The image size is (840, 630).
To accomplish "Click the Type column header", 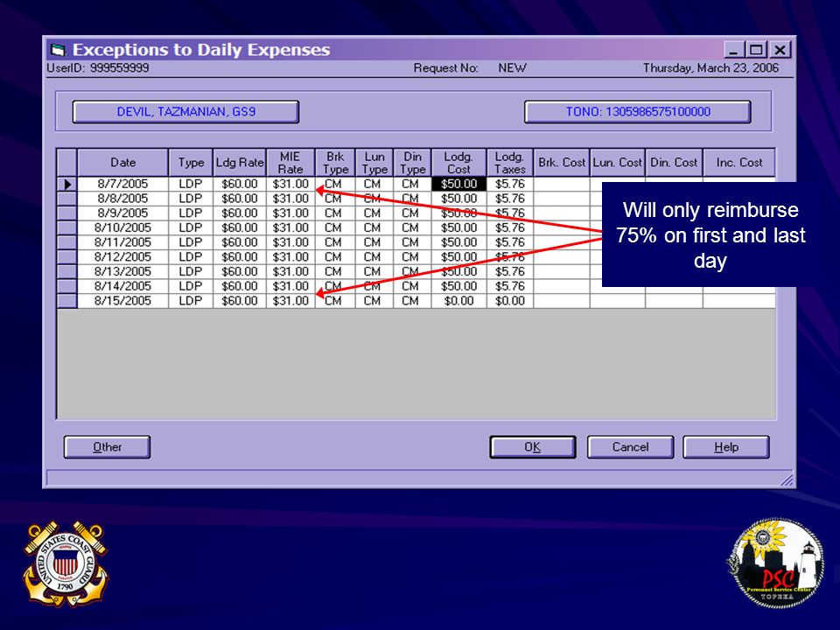I will click(191, 163).
